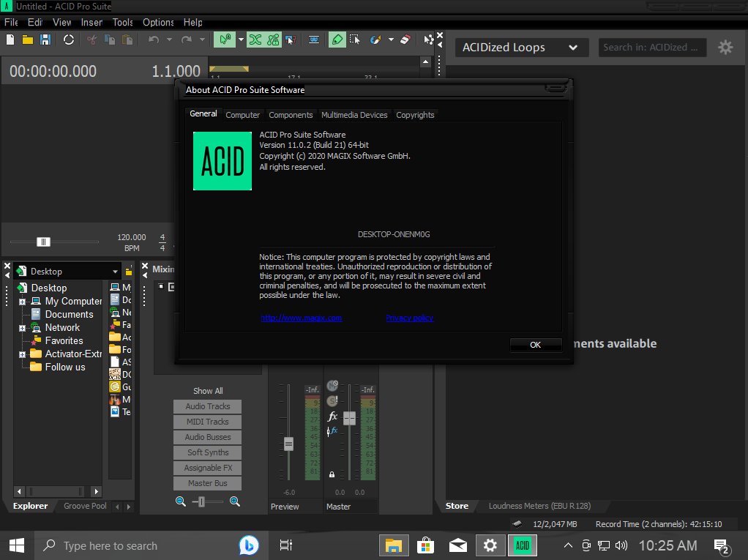Expand My Computer tree node
This screenshot has height=560, width=748.
[x=22, y=302]
